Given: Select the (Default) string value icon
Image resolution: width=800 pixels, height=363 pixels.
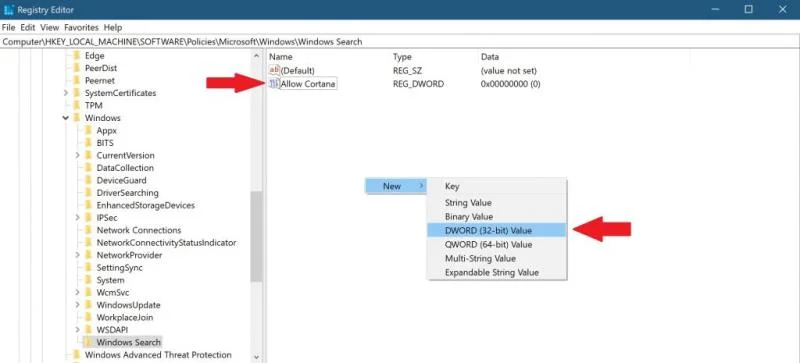Looking at the screenshot, I should tap(274, 70).
